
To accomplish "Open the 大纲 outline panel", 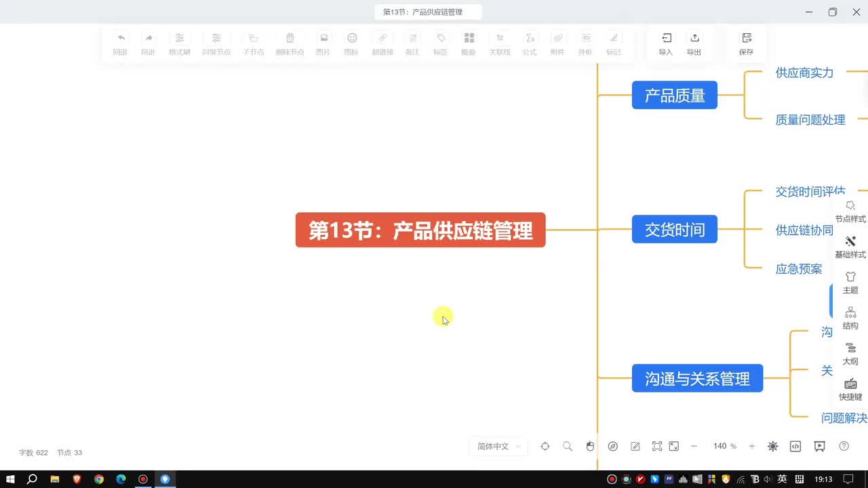I will [x=850, y=353].
